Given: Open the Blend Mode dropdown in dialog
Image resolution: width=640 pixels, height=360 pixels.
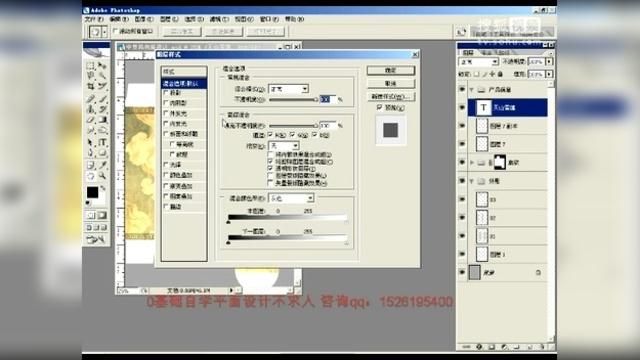Looking at the screenshot, I should coord(289,89).
